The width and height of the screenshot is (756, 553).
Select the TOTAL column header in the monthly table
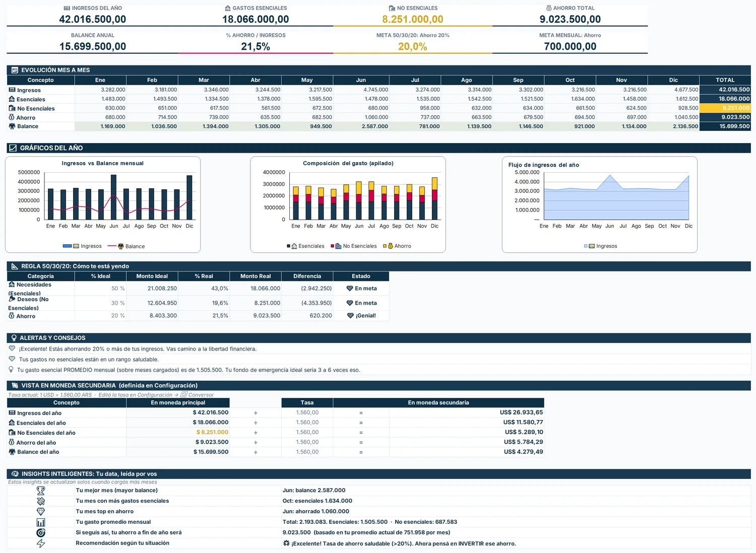pyautogui.click(x=725, y=80)
